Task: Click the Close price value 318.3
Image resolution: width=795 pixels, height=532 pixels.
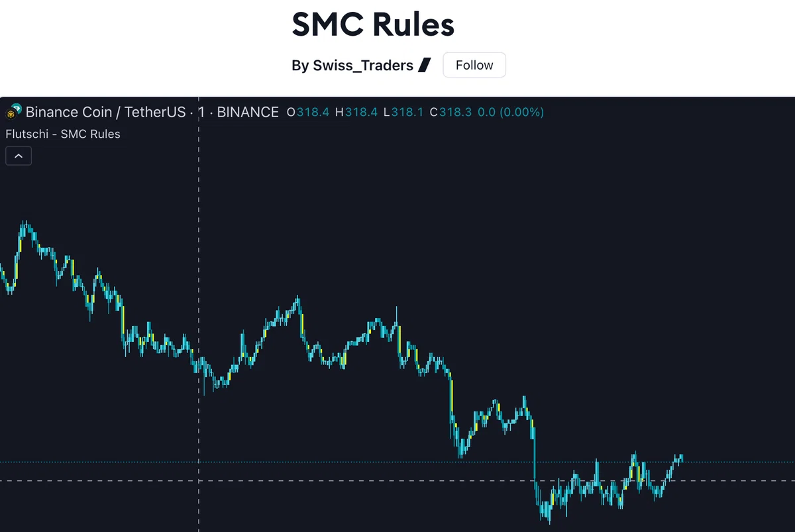Action: [456, 112]
